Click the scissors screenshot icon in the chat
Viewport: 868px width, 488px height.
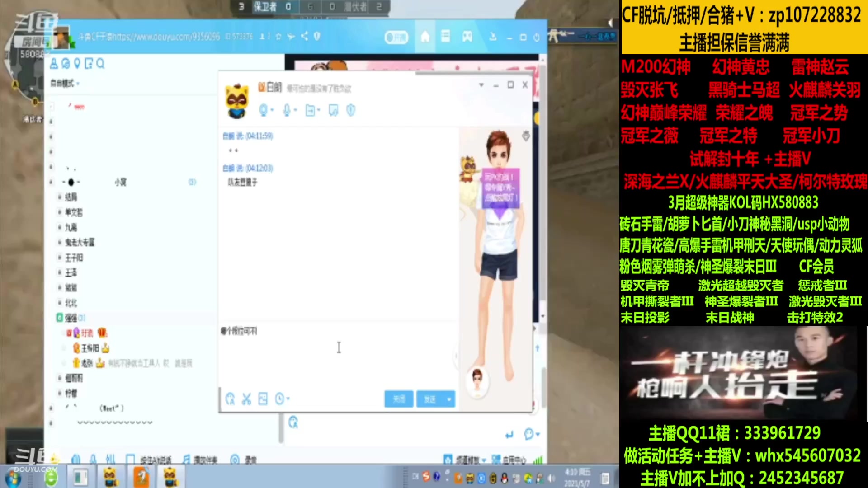(246, 399)
